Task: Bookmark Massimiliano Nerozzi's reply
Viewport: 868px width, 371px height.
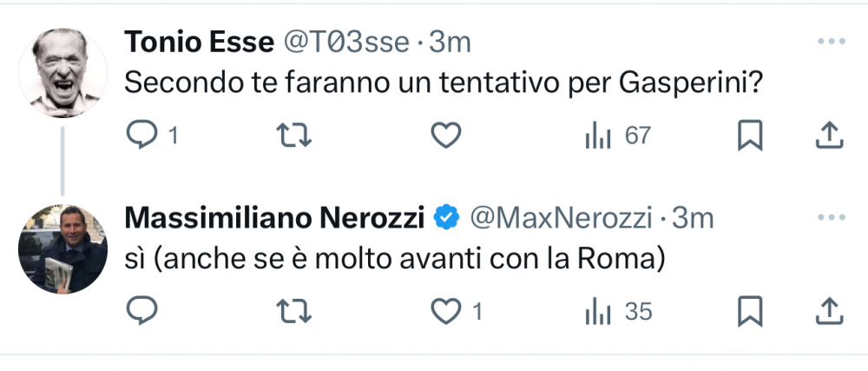Action: point(750,312)
